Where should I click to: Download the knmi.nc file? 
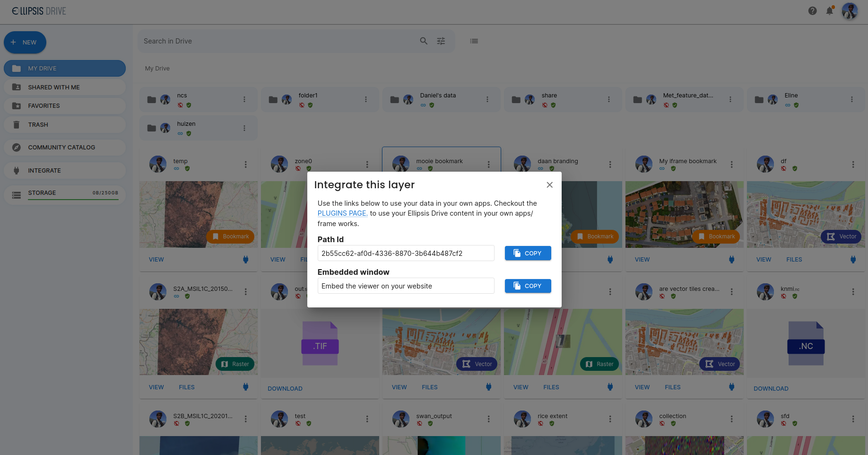(771, 389)
